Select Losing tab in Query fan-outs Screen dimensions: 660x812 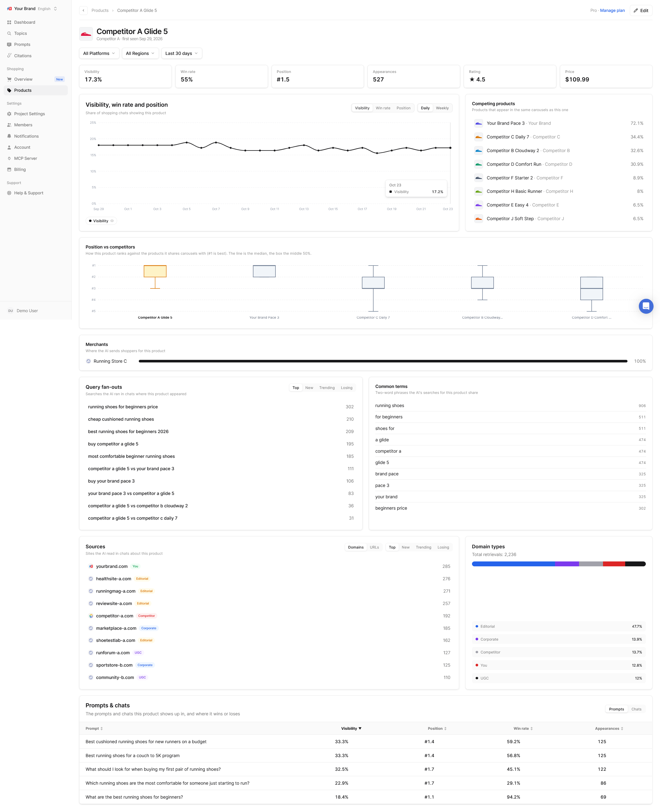(x=346, y=388)
